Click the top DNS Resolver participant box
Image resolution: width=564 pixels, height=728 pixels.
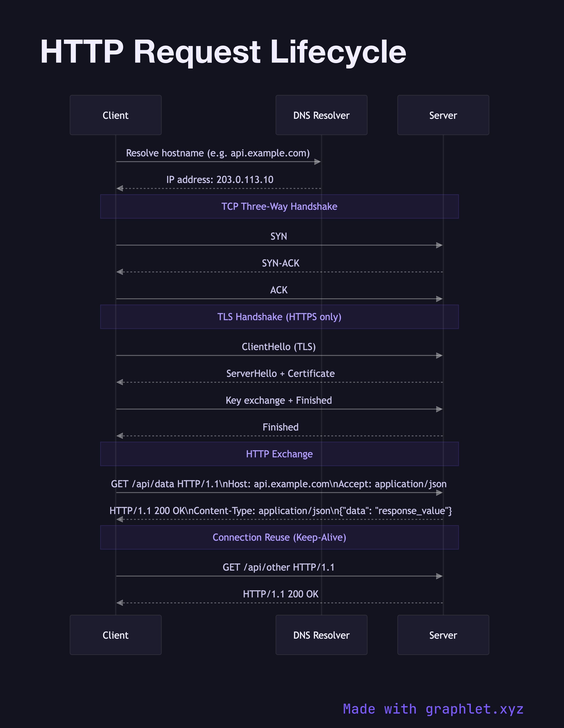coord(321,115)
